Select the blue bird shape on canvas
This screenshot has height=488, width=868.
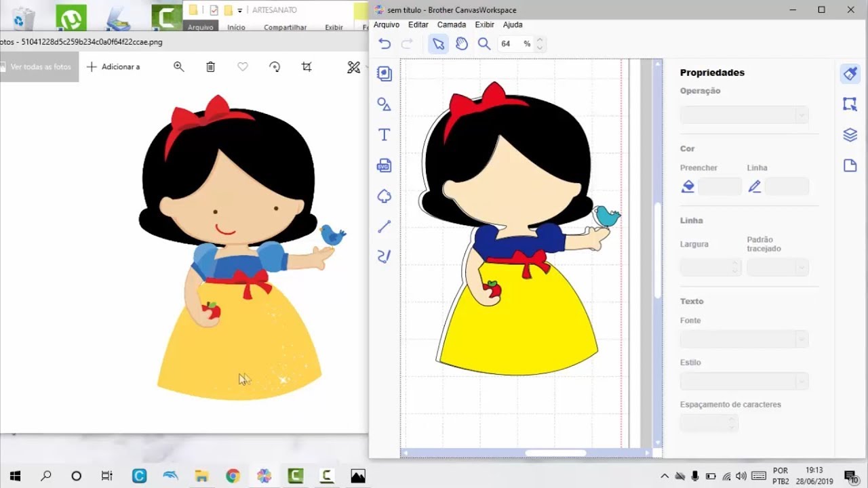click(606, 217)
